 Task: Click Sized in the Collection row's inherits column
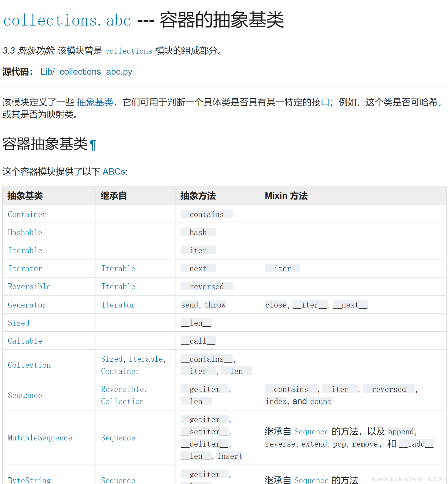coord(112,359)
